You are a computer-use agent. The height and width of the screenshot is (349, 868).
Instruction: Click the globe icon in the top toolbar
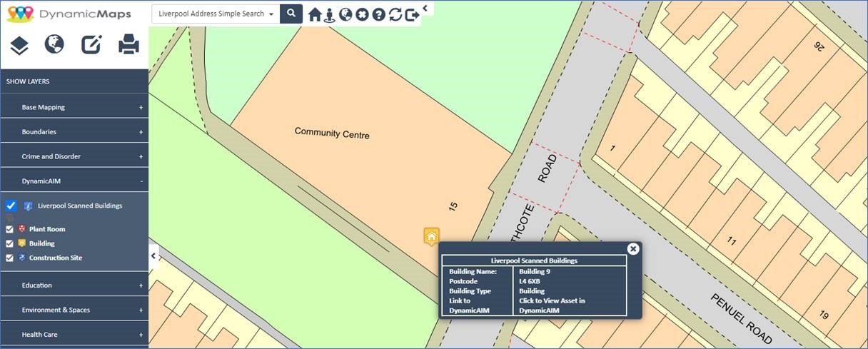pyautogui.click(x=345, y=14)
